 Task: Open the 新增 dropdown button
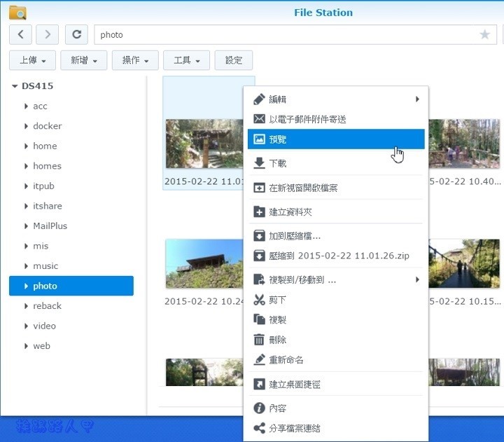pos(84,60)
